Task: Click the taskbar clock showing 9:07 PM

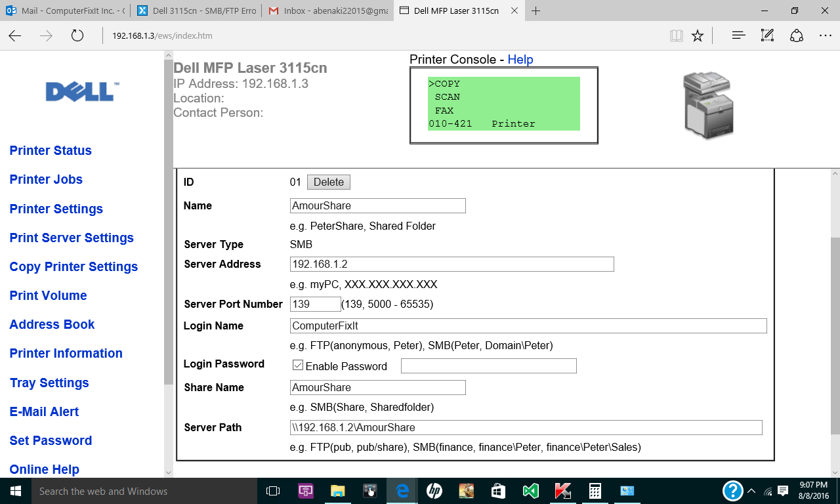Action: pos(814,491)
